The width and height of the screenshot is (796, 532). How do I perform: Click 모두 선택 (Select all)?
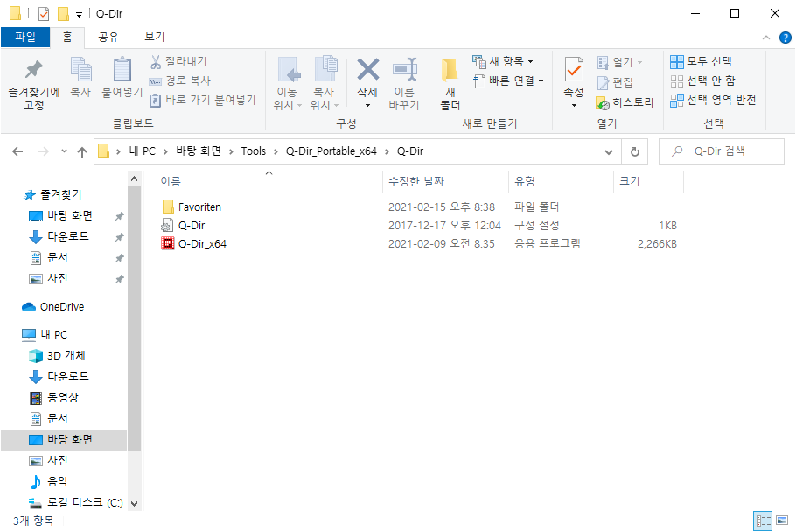click(701, 61)
